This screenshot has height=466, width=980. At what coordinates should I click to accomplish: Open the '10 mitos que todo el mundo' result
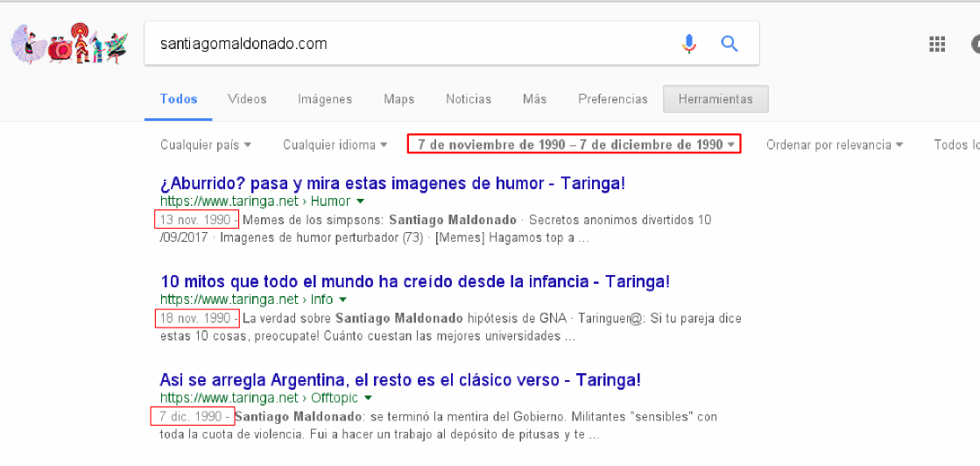click(415, 282)
